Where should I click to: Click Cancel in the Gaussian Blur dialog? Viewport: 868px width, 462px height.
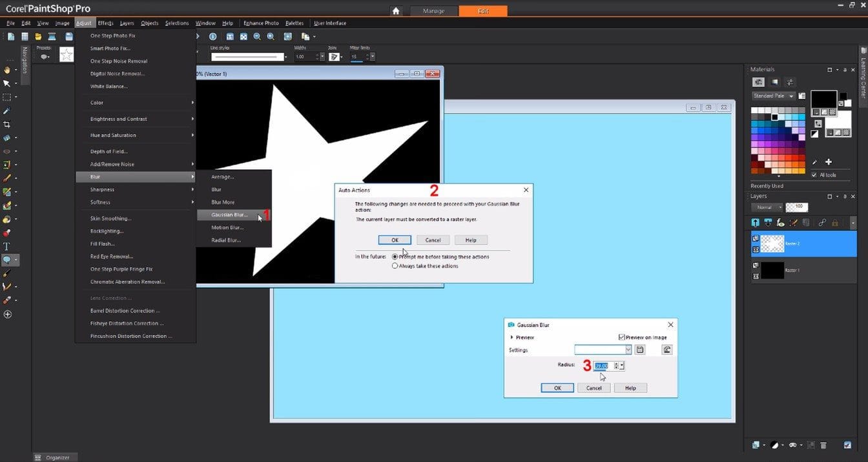tap(594, 388)
